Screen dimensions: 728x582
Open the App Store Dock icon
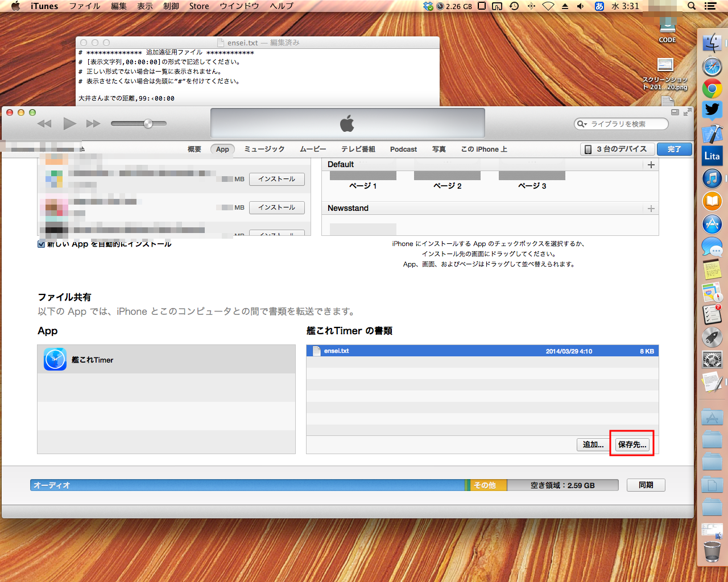(712, 224)
